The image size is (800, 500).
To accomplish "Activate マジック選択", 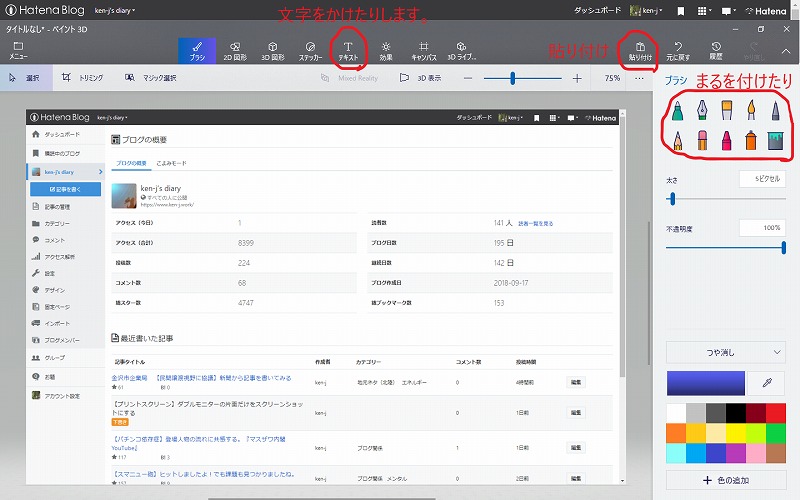I will (151, 78).
